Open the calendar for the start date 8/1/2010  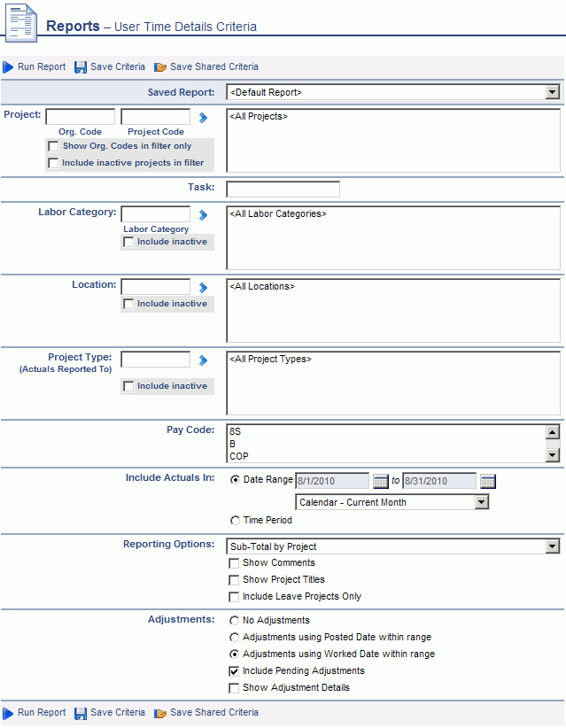coord(381,481)
